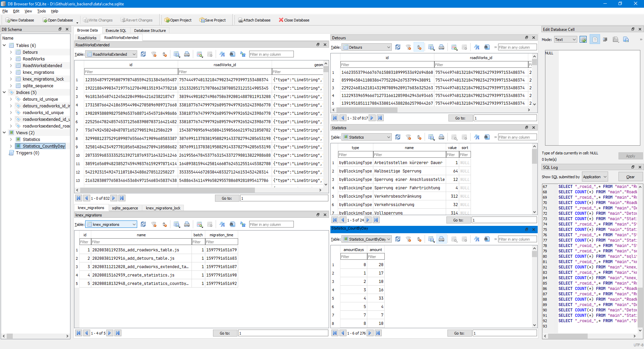Screen dimensions: 644x349
Task: Switch to the Execute SQL tab
Action: pos(116,30)
